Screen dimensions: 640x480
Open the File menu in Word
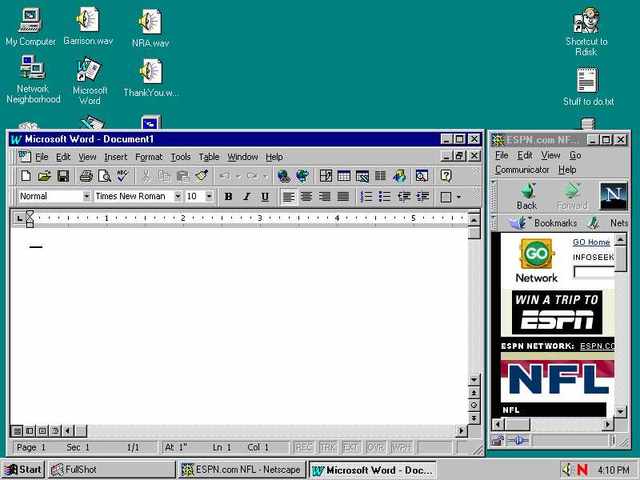pyautogui.click(x=42, y=157)
